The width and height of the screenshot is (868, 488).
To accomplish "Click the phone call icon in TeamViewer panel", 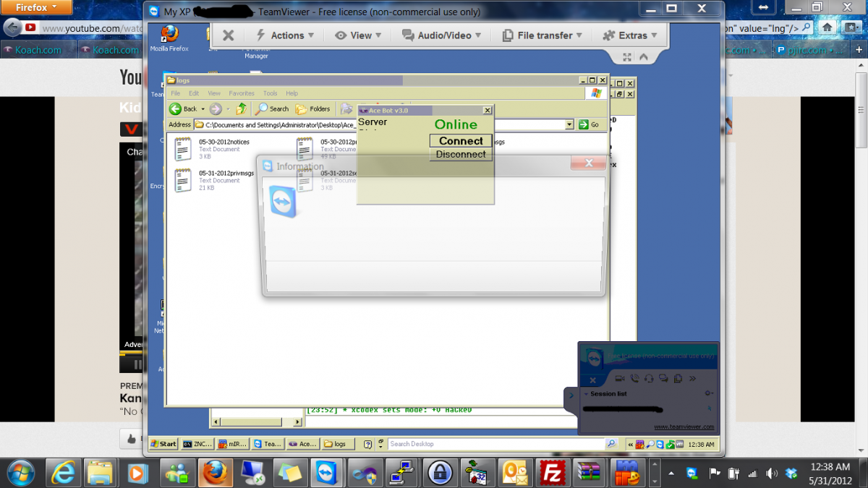I will tap(634, 379).
